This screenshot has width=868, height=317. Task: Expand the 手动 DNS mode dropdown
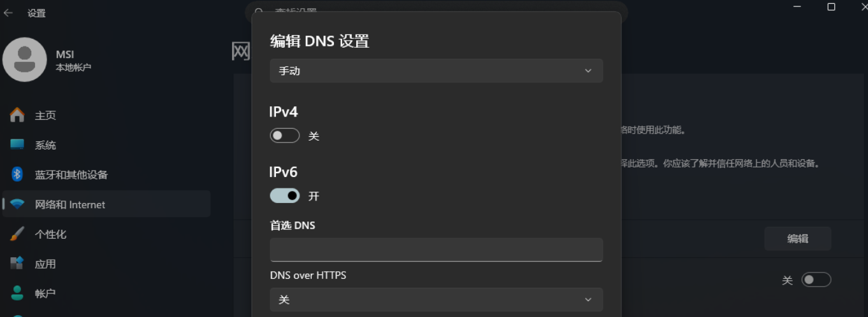tap(436, 71)
